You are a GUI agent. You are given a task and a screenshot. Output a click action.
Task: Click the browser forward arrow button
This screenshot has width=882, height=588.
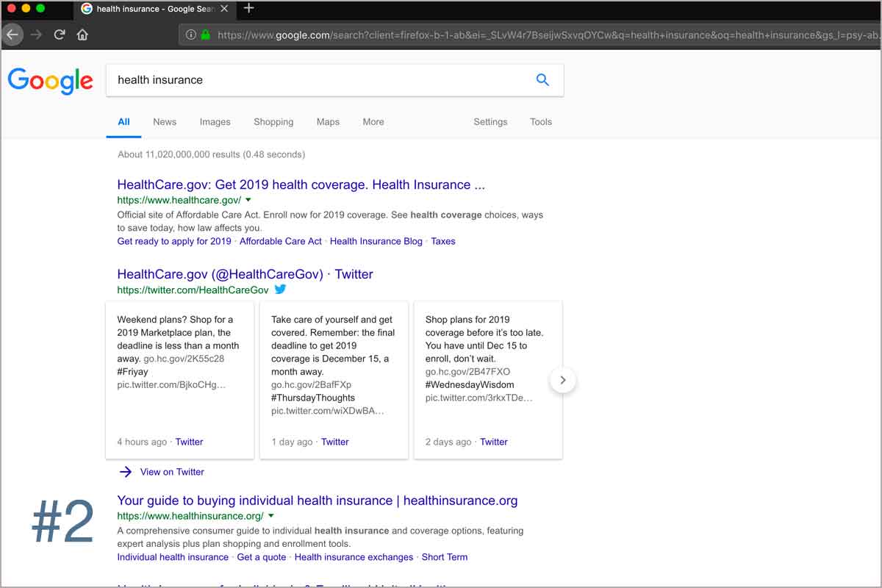(x=37, y=35)
